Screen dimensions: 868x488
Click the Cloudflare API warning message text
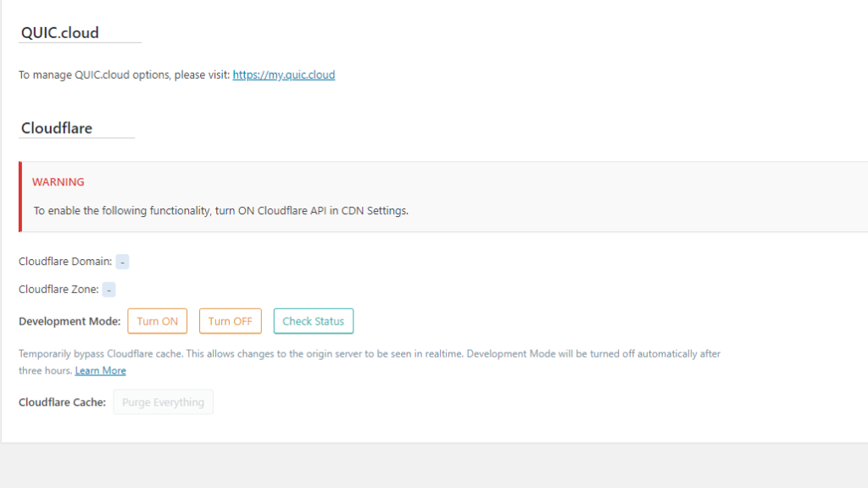tap(221, 211)
